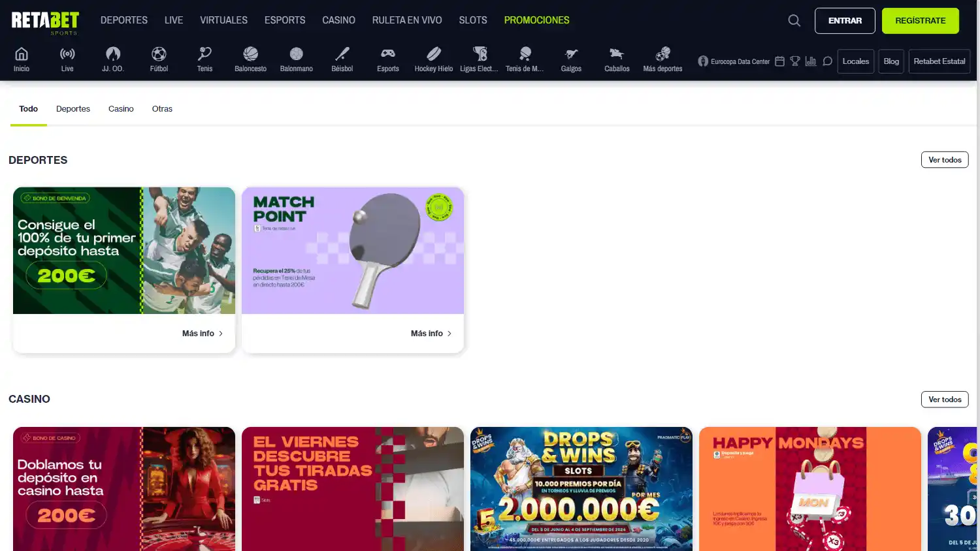Screen dimensions: 980x551
Task: Open RULETA EN VIVO menu item
Action: pos(407,20)
